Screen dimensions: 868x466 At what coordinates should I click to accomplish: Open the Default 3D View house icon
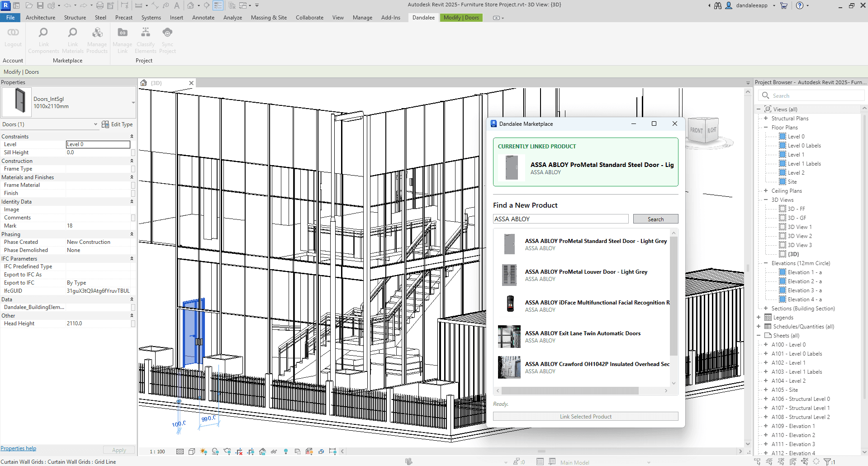tap(191, 5)
